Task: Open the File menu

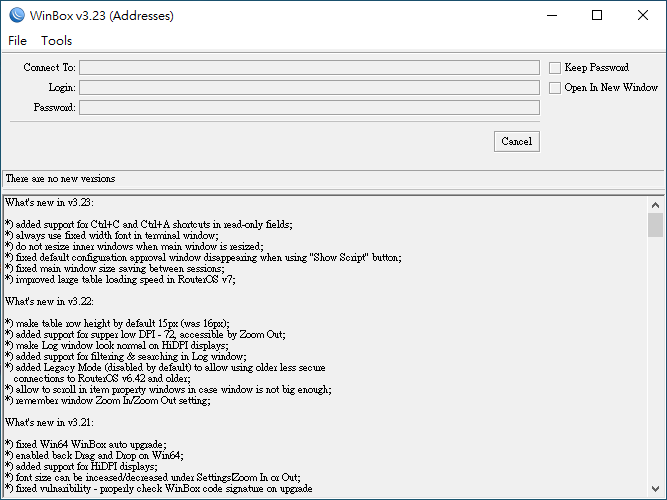Action: click(17, 41)
